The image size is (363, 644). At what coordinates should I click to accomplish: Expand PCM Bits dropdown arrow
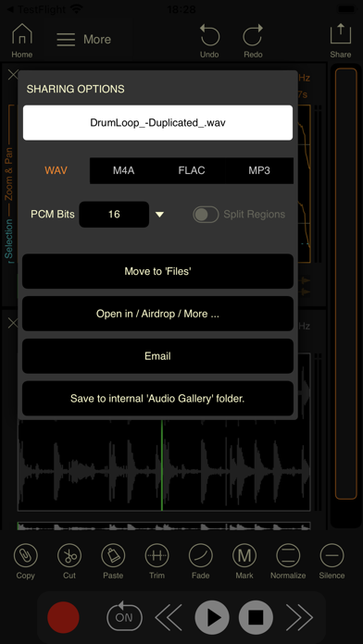(159, 215)
